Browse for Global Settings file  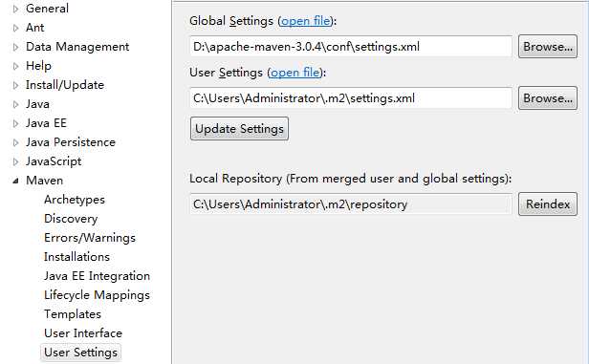[x=548, y=47]
